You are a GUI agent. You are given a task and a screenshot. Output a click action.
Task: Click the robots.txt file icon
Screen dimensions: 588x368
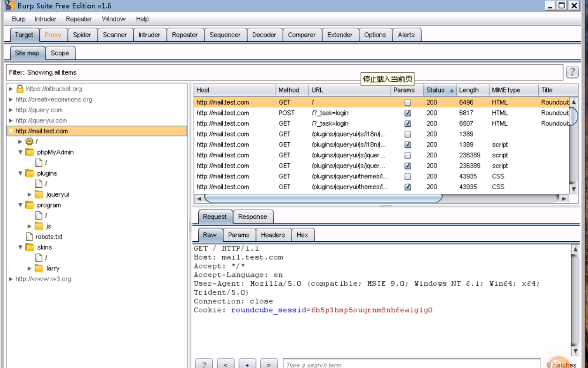[30, 237]
